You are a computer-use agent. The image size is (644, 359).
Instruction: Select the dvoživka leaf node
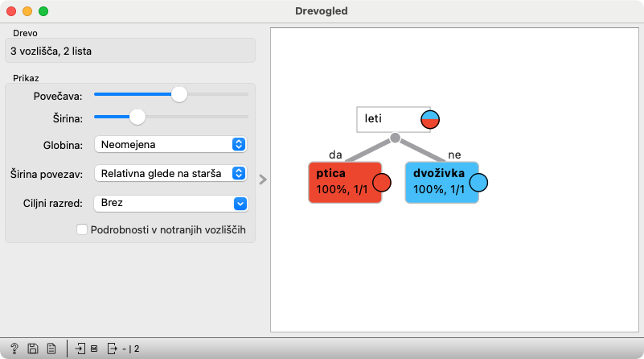click(438, 182)
